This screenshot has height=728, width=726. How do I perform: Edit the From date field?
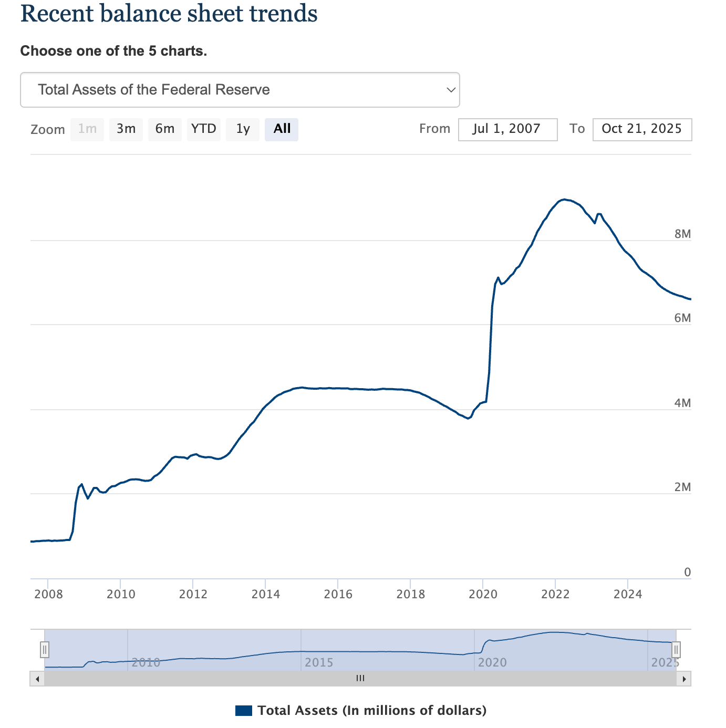click(507, 129)
